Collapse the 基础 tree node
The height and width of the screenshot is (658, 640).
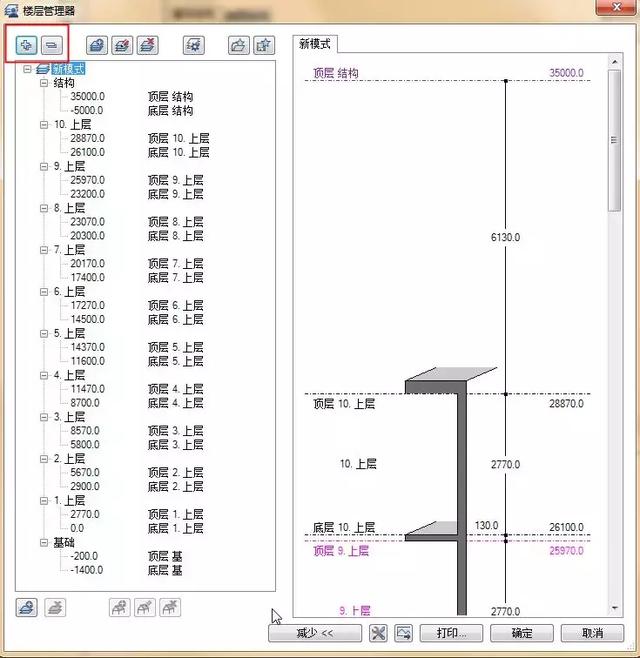[x=44, y=542]
